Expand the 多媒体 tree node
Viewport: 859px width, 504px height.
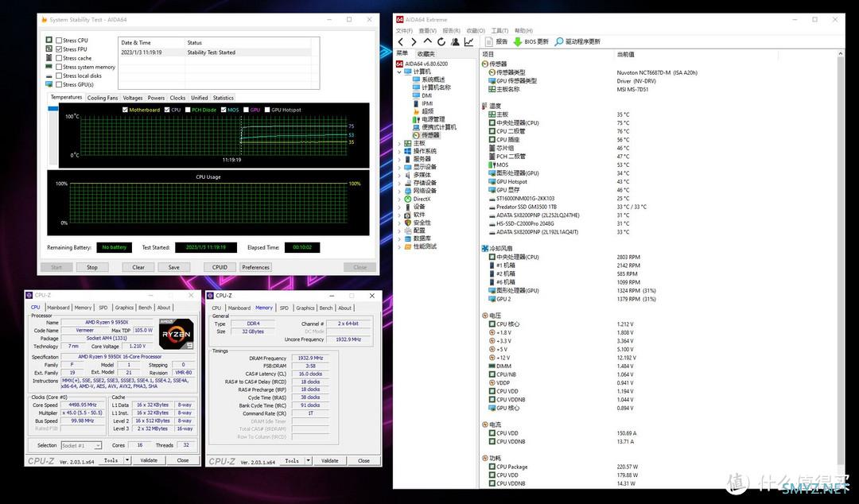pos(398,175)
